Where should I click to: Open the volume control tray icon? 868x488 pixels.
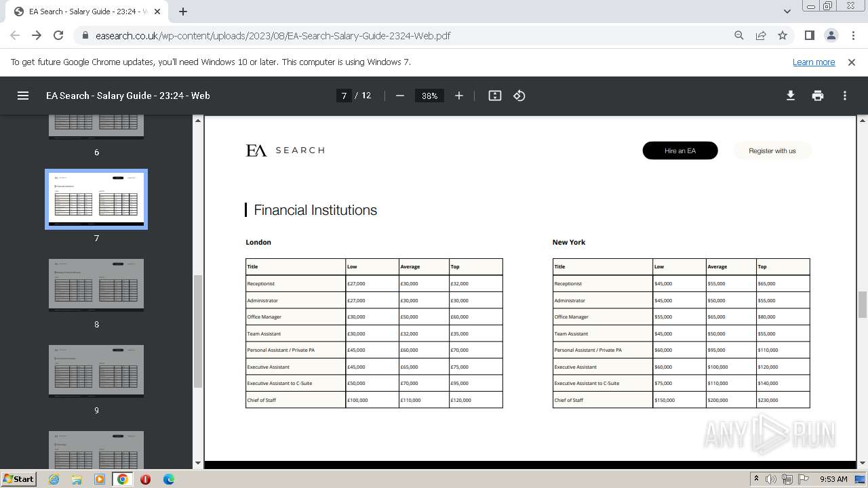[x=771, y=479]
